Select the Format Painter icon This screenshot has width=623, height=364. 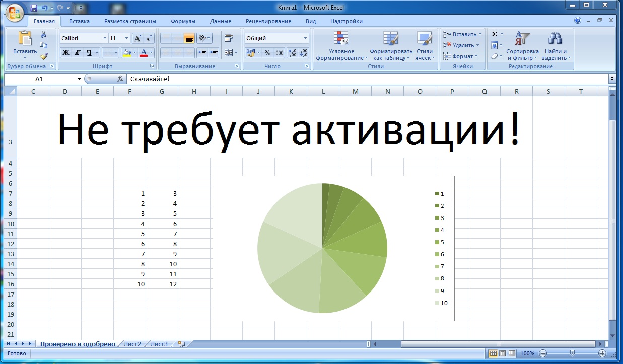pos(44,56)
